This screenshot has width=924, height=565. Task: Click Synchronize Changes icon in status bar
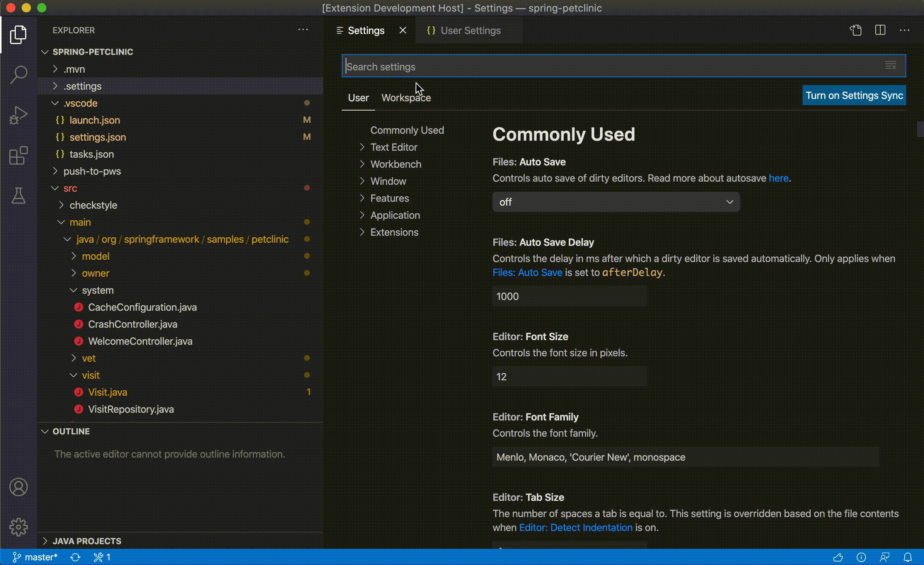tap(75, 557)
